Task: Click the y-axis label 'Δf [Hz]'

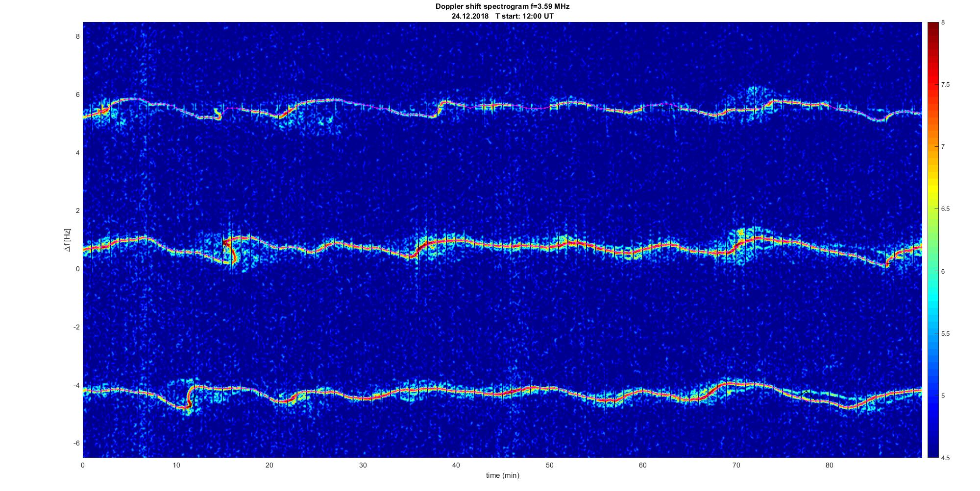Action: tap(68, 240)
